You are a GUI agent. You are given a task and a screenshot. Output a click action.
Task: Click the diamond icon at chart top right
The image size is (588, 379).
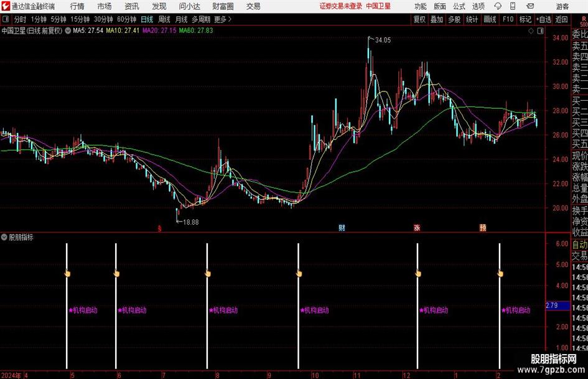(x=531, y=31)
